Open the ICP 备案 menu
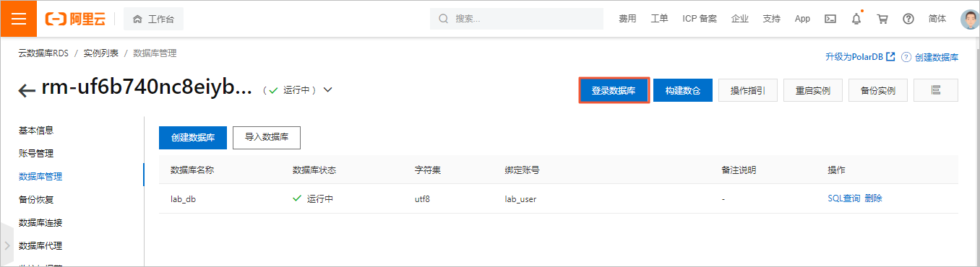 pos(700,19)
